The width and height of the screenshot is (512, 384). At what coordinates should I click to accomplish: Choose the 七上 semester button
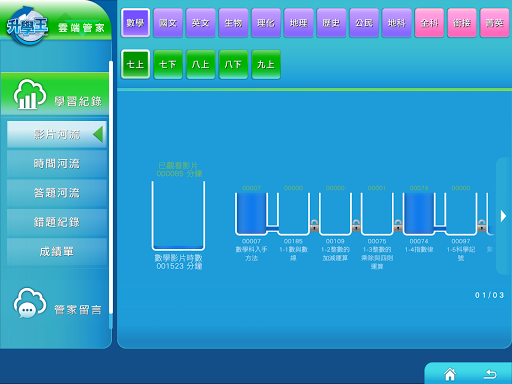[x=135, y=64]
